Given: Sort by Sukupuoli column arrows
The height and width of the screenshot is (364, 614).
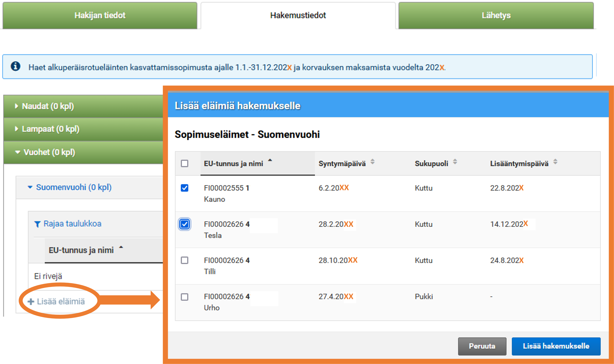Looking at the screenshot, I should (x=455, y=162).
